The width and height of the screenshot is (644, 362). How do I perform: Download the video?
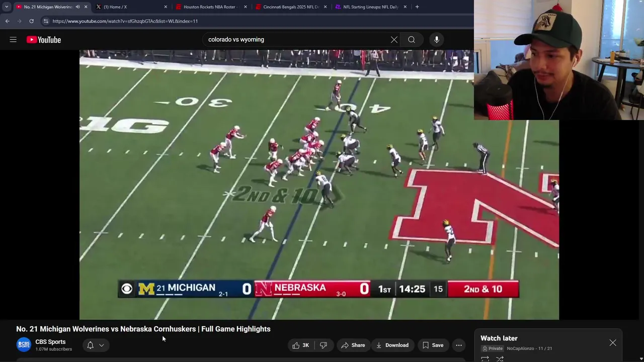tap(392, 345)
